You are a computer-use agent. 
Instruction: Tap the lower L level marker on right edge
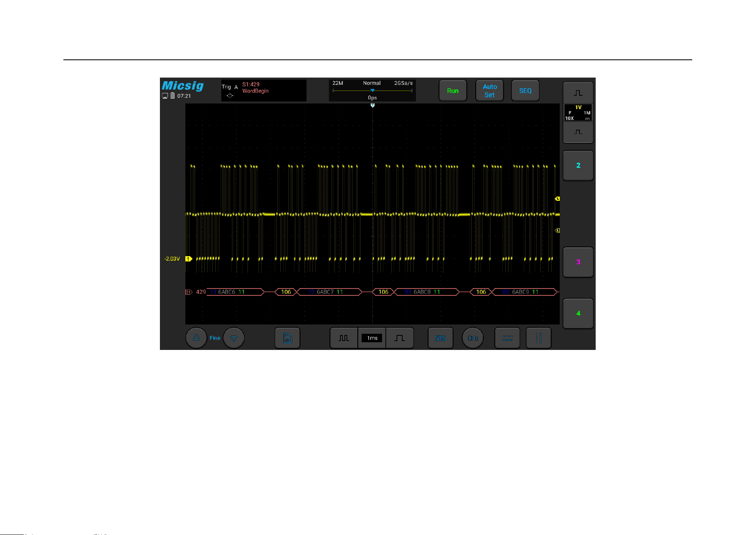(x=557, y=230)
